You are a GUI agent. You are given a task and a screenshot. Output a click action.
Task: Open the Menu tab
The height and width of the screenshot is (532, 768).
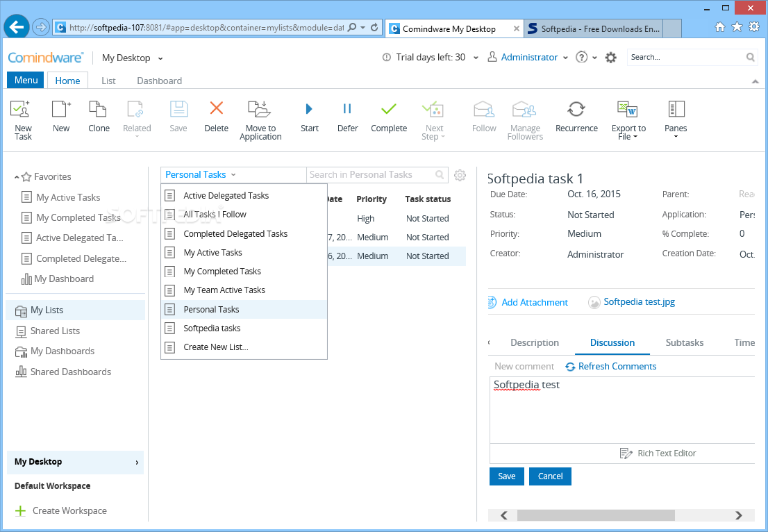[26, 80]
